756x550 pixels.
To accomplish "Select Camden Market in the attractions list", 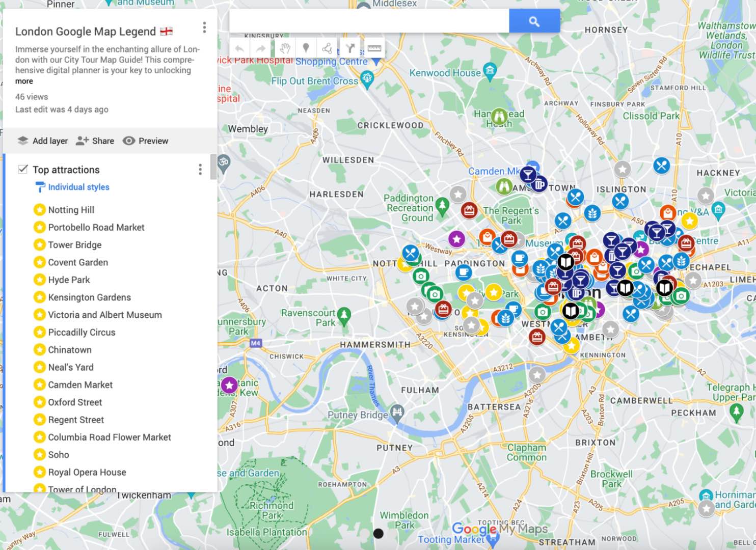I will (80, 385).
